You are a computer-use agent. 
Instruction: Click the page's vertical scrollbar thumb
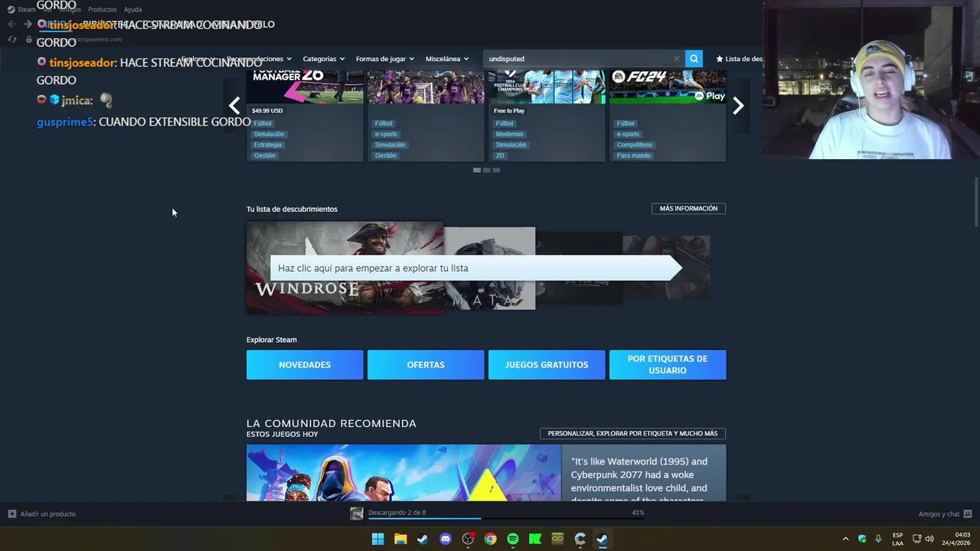click(975, 203)
